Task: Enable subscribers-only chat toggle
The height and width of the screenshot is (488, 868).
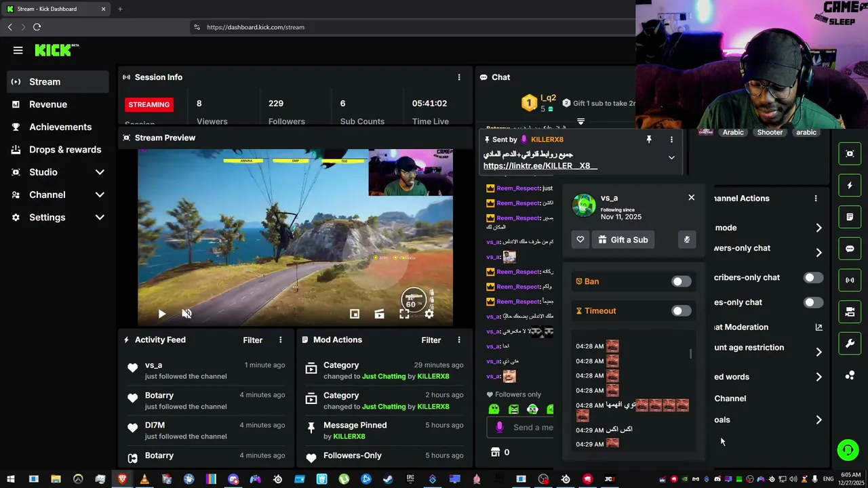Action: [813, 277]
